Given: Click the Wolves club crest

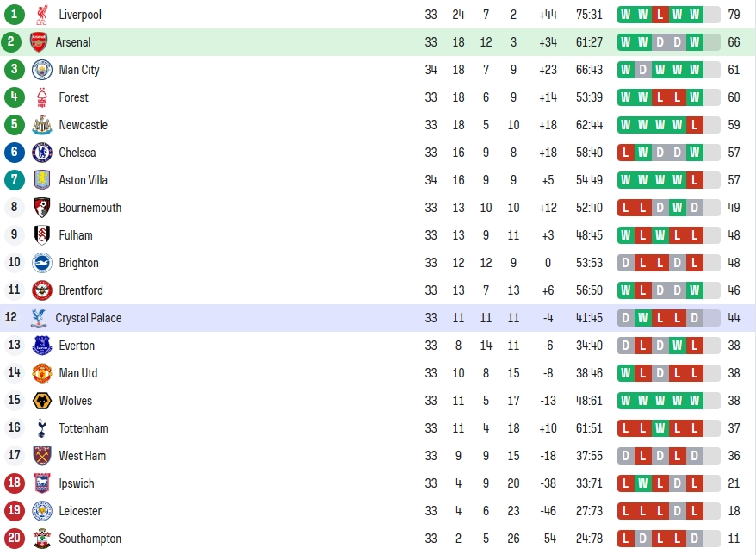Looking at the screenshot, I should [42, 401].
